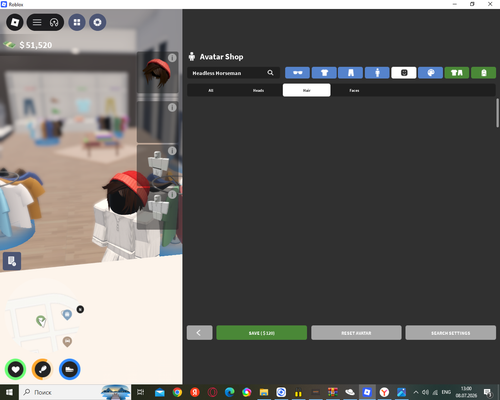
Task: Open the round settings gear button
Action: tap(97, 22)
